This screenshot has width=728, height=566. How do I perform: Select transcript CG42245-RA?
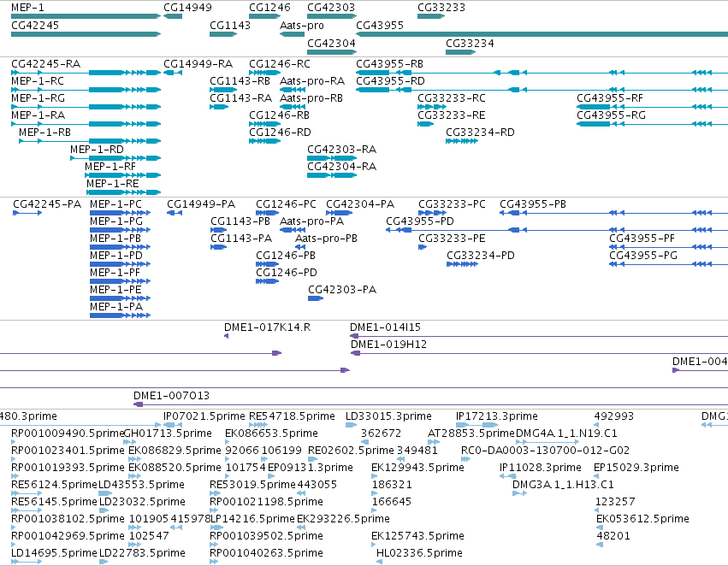(86, 73)
